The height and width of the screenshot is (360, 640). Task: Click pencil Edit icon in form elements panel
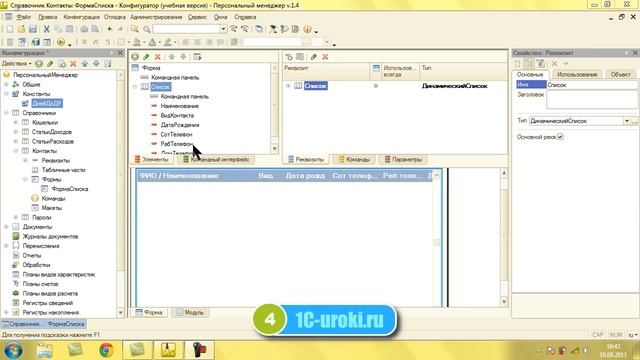(146, 57)
